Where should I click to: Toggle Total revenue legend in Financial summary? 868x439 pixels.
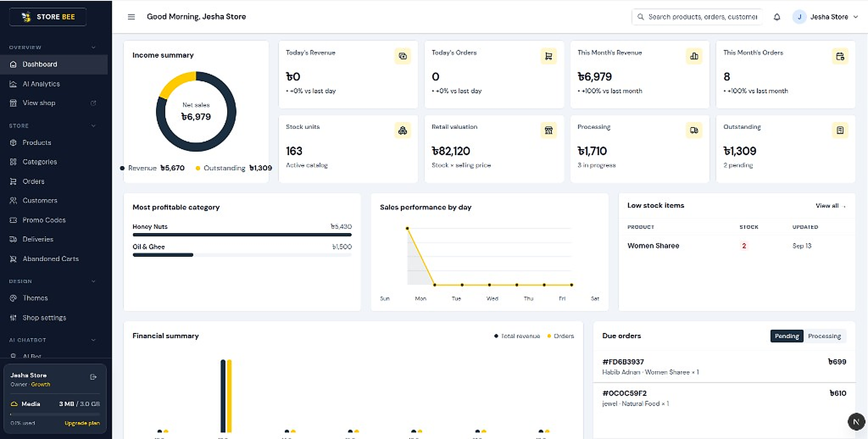[517, 336]
